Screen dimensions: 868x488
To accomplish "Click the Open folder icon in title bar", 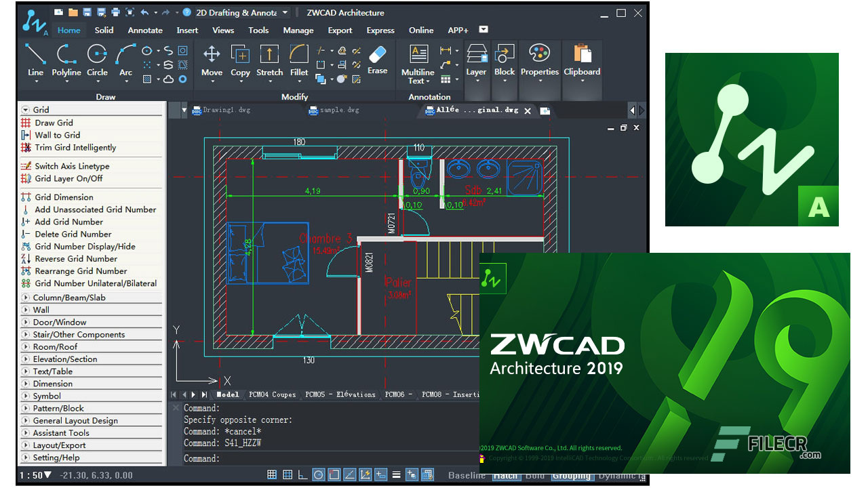I will [73, 12].
